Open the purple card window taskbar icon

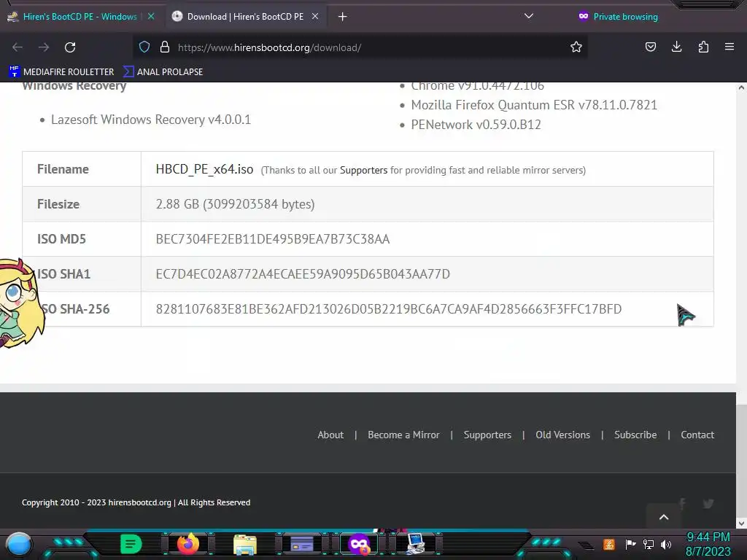coord(301,544)
